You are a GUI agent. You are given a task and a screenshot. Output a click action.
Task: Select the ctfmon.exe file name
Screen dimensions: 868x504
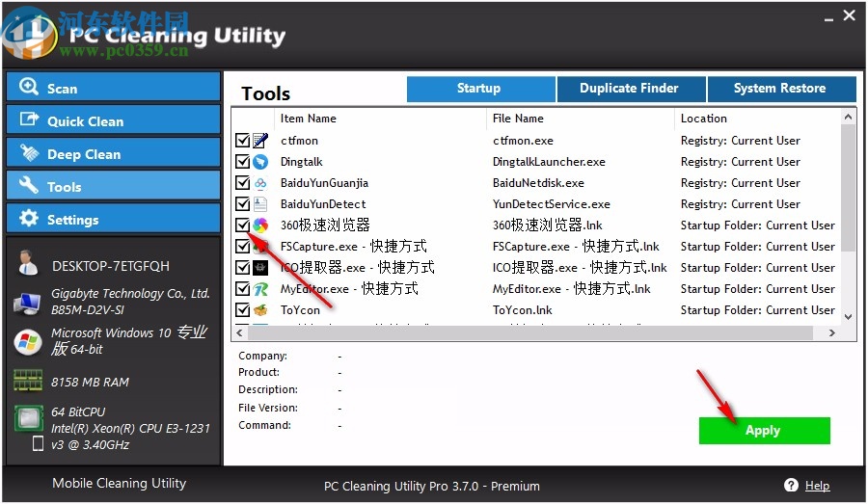tap(523, 141)
